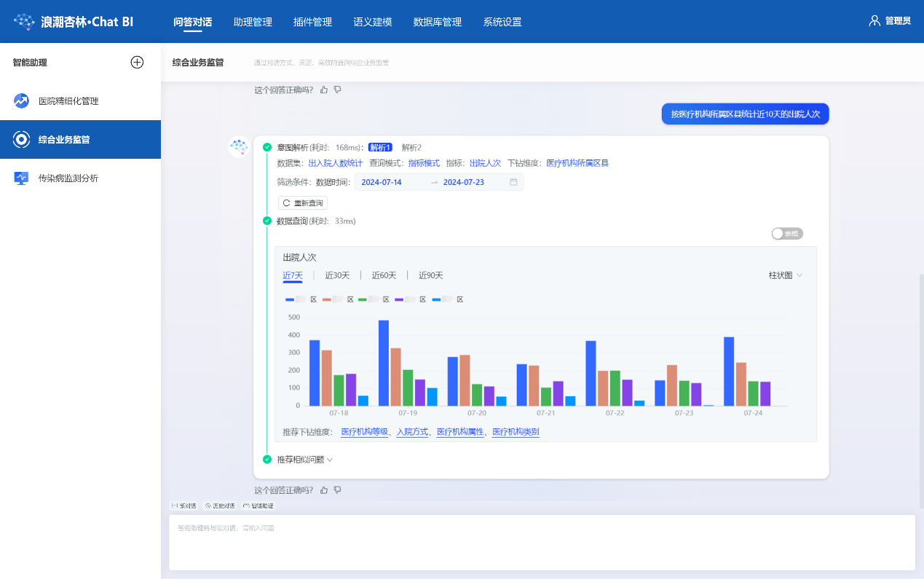
Task: Expand the 推荐相似问题 section
Action: pyautogui.click(x=304, y=460)
